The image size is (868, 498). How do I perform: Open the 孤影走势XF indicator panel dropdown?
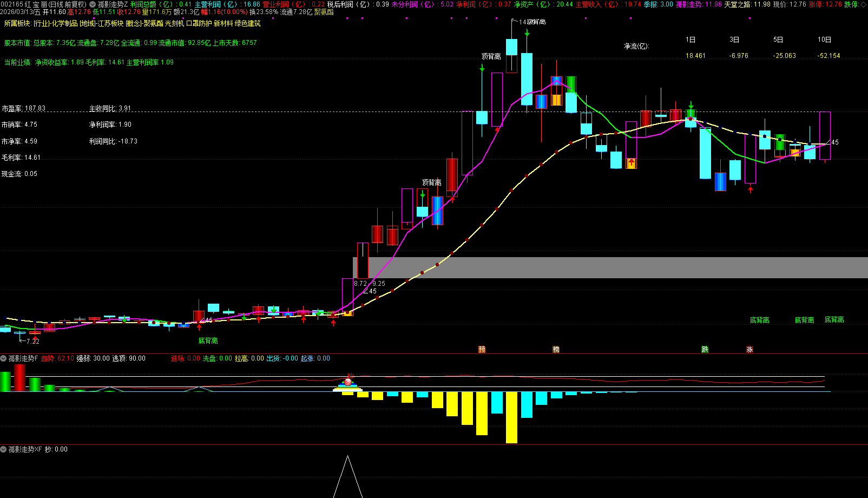click(x=3, y=449)
